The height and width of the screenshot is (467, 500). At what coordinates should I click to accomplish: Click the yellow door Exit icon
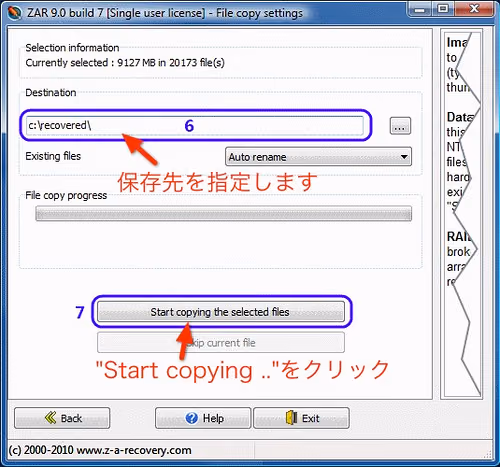(291, 417)
